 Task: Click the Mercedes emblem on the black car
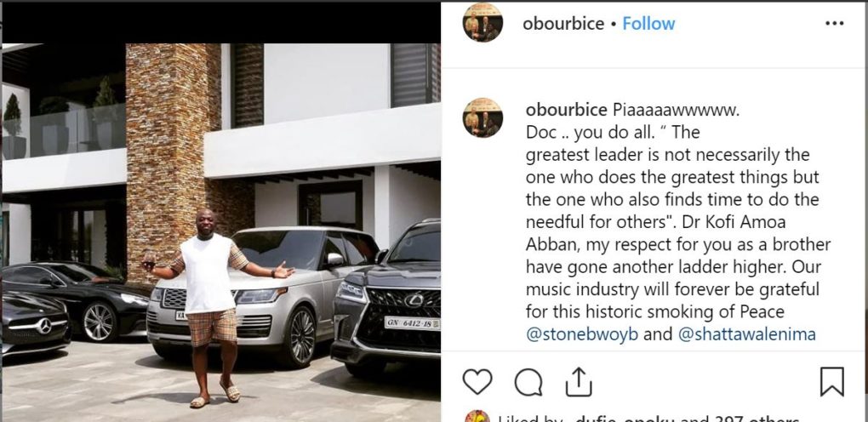pos(42,326)
